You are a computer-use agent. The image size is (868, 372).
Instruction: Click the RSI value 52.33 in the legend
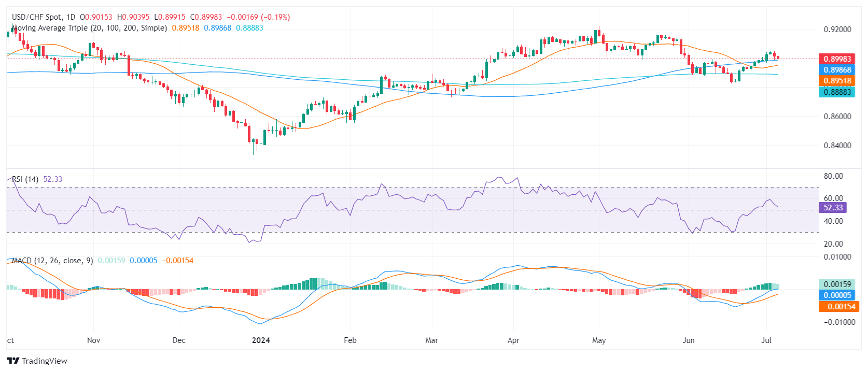pos(52,179)
